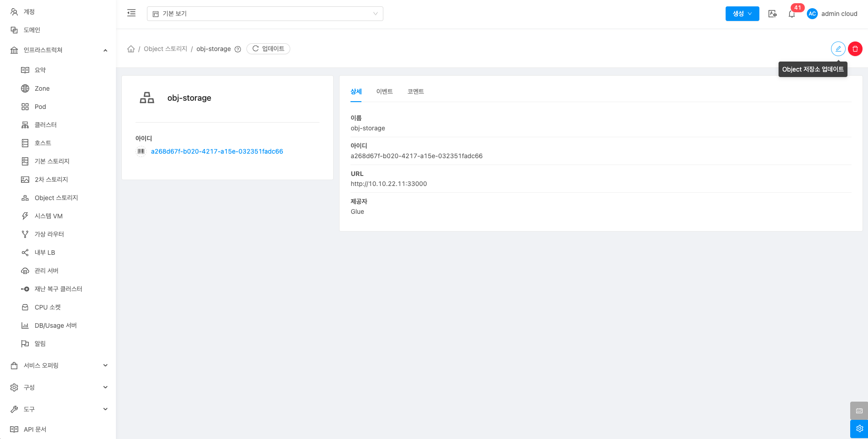
Task: Toggle the sidebar collapse menu icon
Action: pyautogui.click(x=131, y=13)
